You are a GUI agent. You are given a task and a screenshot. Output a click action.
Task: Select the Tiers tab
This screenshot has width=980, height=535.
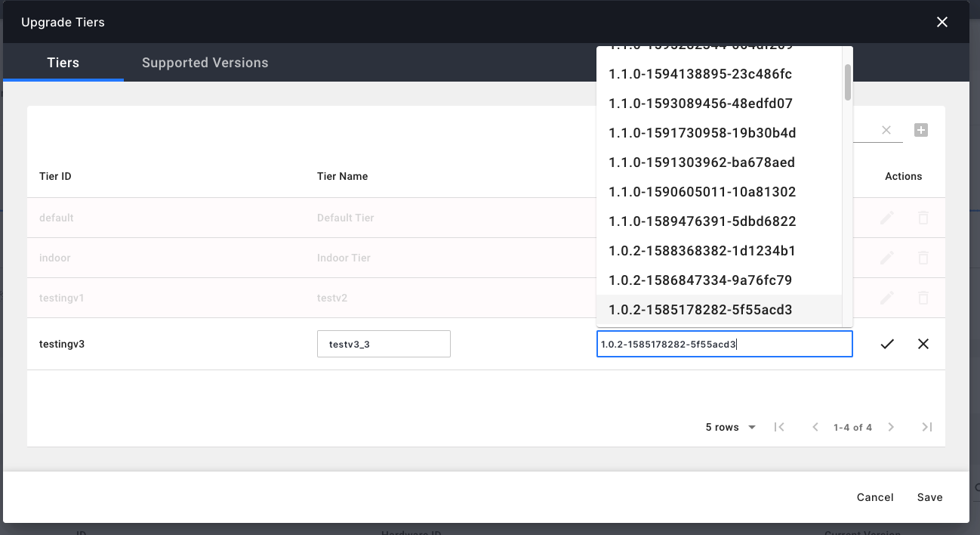coord(63,63)
